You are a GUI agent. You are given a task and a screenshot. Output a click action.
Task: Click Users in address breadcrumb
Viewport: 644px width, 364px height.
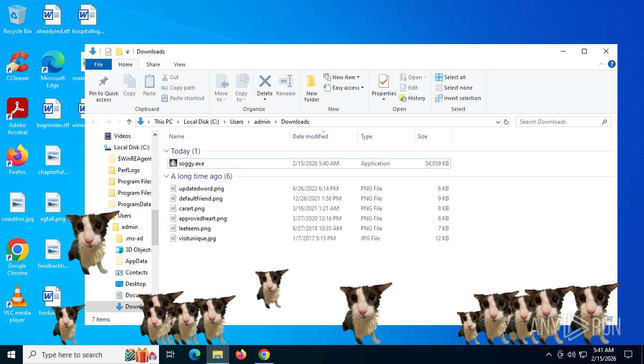(x=237, y=122)
